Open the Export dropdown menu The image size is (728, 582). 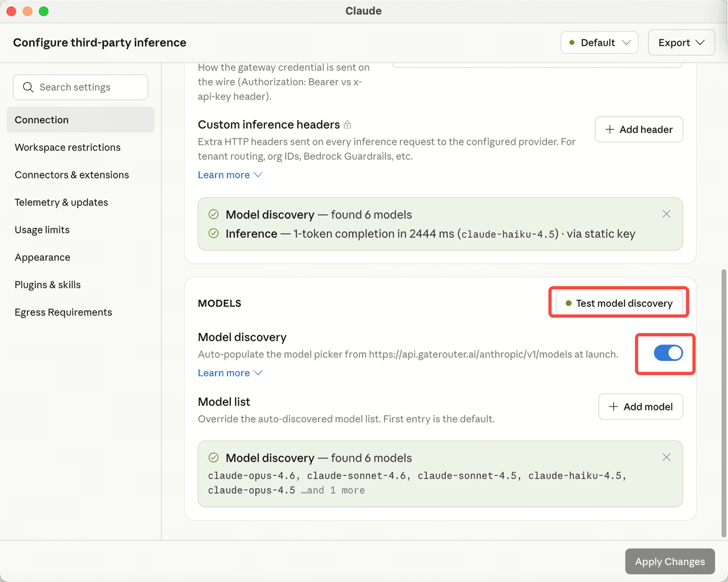coord(681,43)
